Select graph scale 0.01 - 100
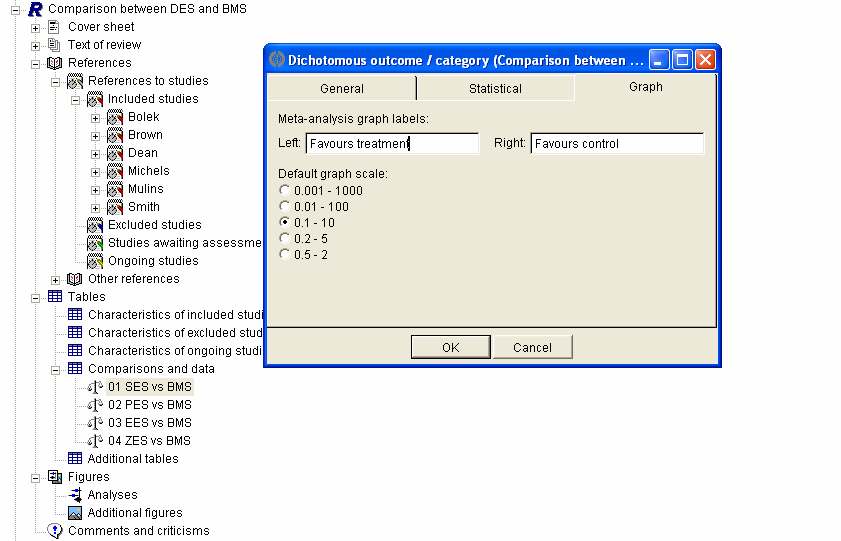Viewport: 841px width, 541px height. click(284, 206)
